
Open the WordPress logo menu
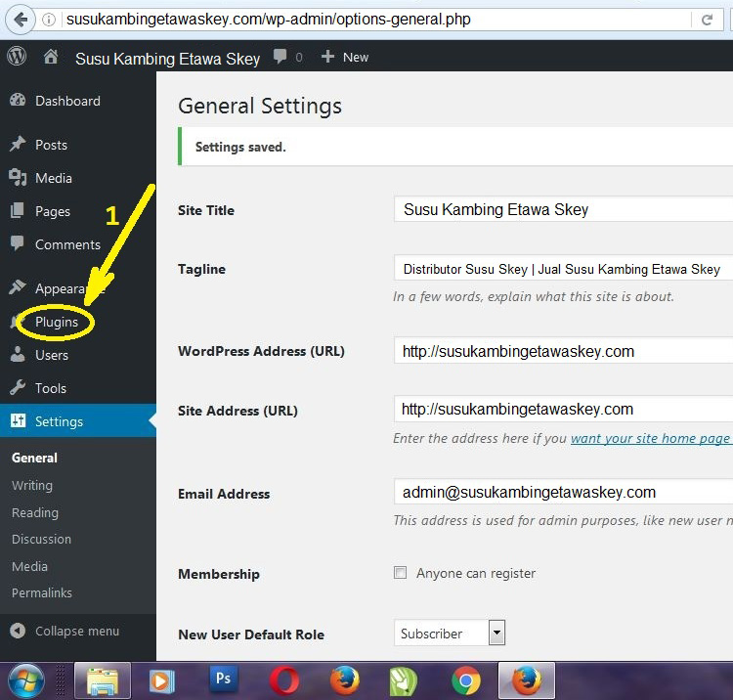coord(17,57)
